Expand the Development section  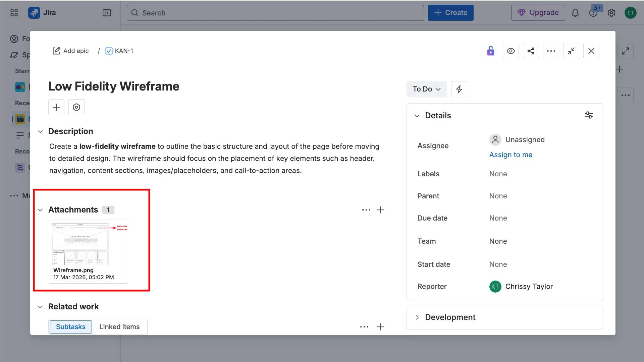pos(417,317)
